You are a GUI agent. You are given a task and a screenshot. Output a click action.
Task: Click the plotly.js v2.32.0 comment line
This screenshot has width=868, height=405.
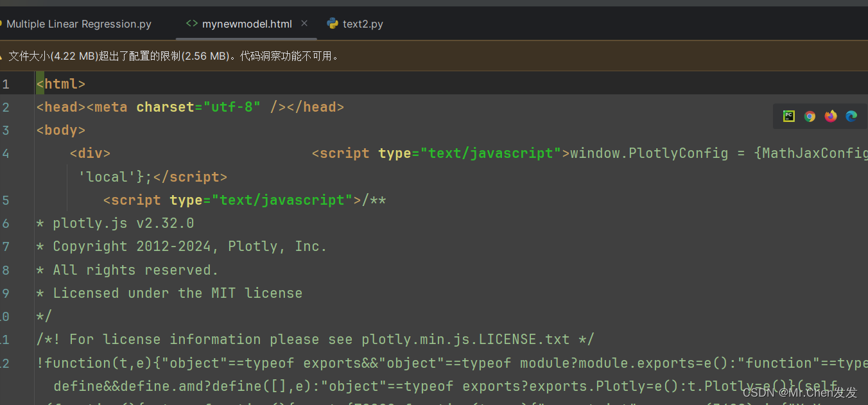pyautogui.click(x=116, y=223)
